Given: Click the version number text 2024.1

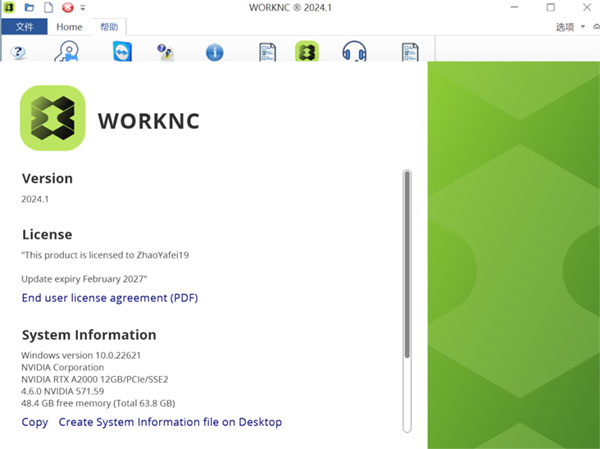Looking at the screenshot, I should [x=35, y=199].
